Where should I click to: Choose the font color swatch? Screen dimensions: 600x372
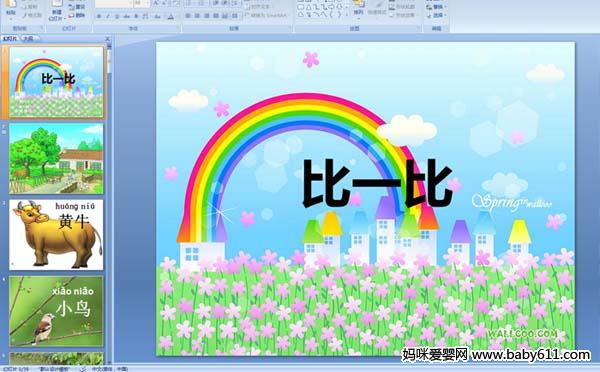[x=171, y=16]
